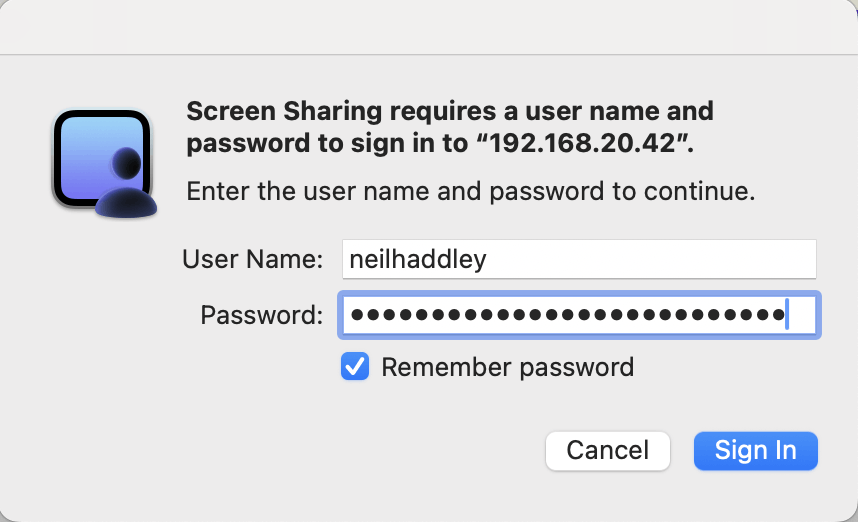Click the "neilhaddley" text in User Name

[416, 259]
